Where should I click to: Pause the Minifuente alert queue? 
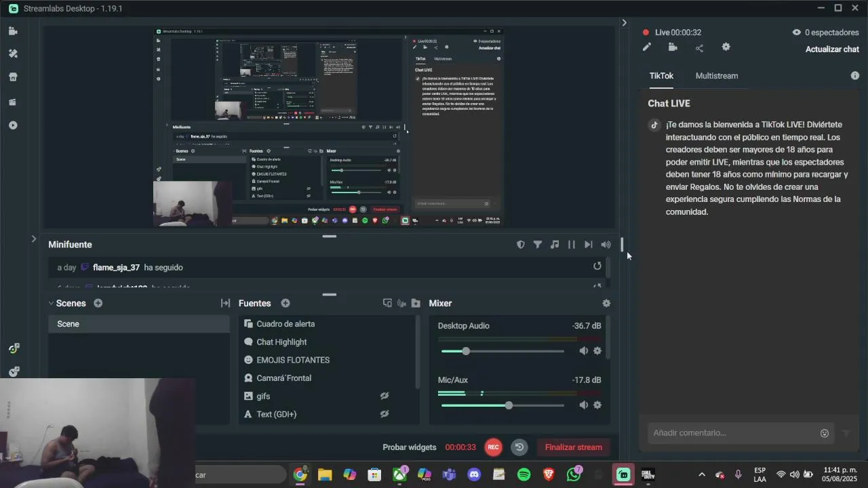click(x=572, y=245)
